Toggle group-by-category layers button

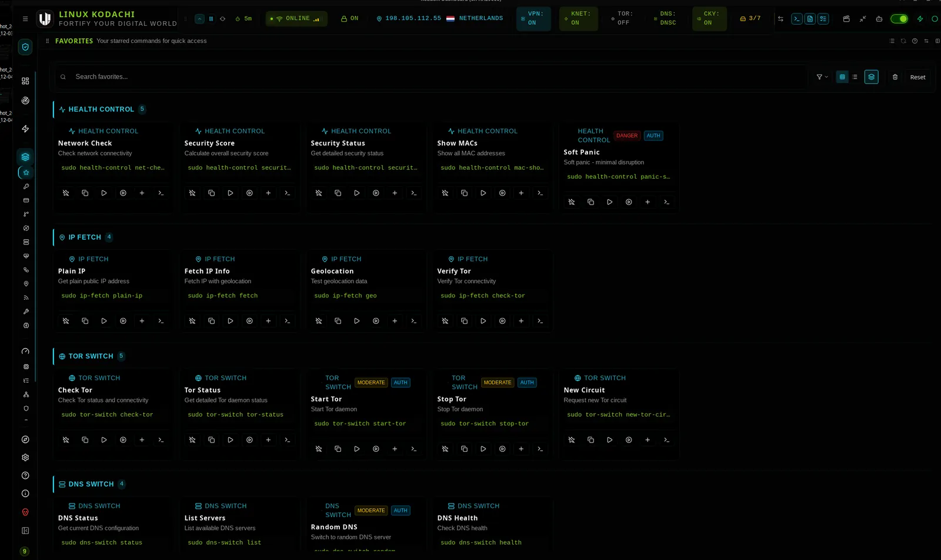(x=872, y=77)
